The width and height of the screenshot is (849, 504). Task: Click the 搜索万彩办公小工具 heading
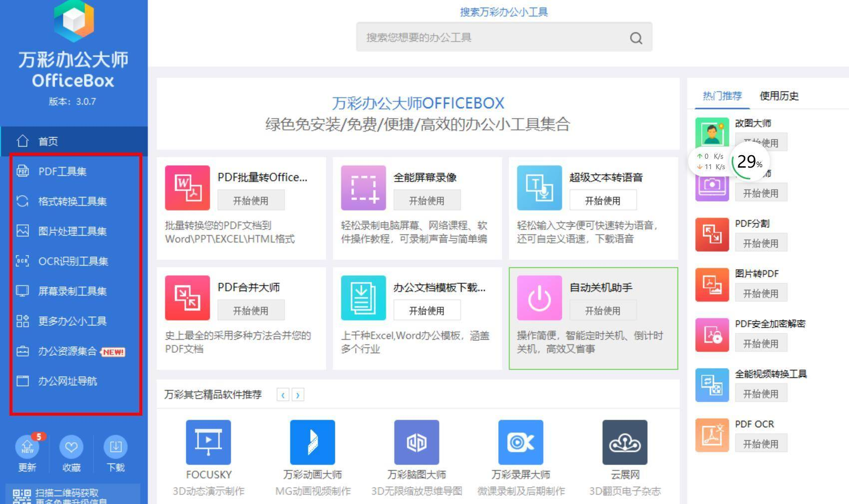coord(504,12)
